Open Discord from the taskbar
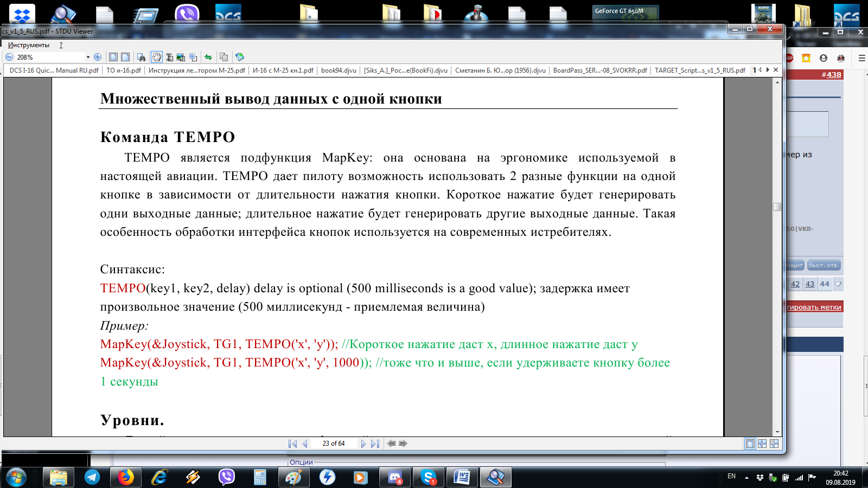The image size is (868, 488). pyautogui.click(x=395, y=477)
